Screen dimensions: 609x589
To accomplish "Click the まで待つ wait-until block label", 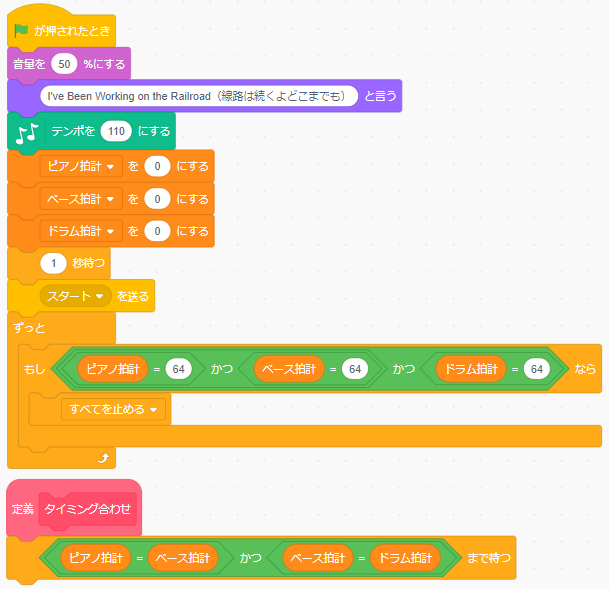I will (x=489, y=558).
